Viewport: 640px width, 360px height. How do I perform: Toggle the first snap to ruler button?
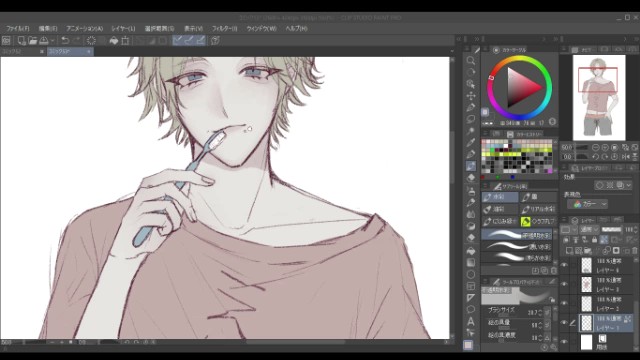click(178, 40)
